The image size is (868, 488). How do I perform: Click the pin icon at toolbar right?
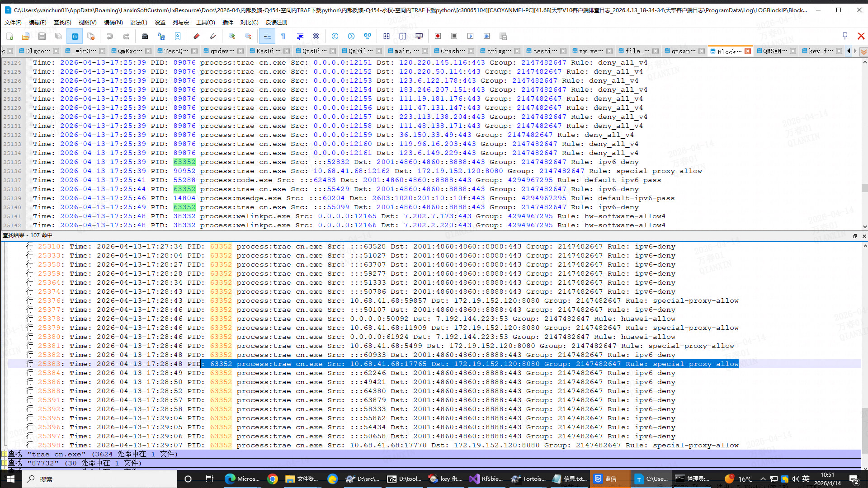tap(845, 36)
